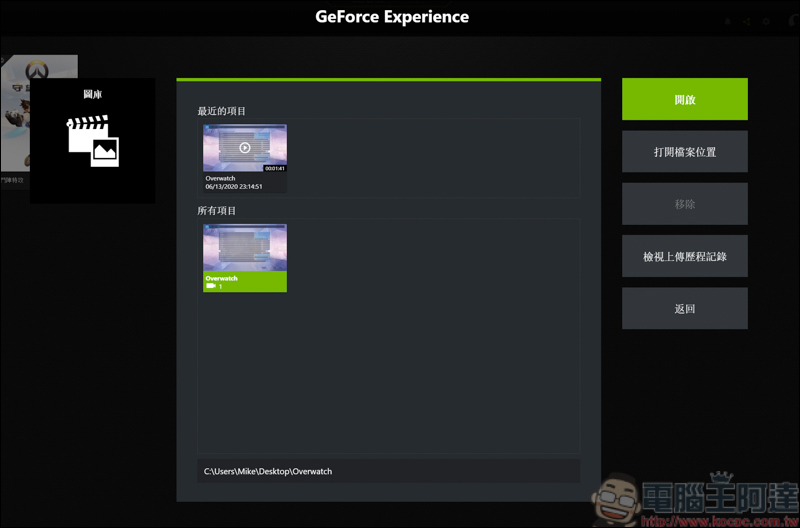Open the dimmed settings gear icon

coord(766,21)
